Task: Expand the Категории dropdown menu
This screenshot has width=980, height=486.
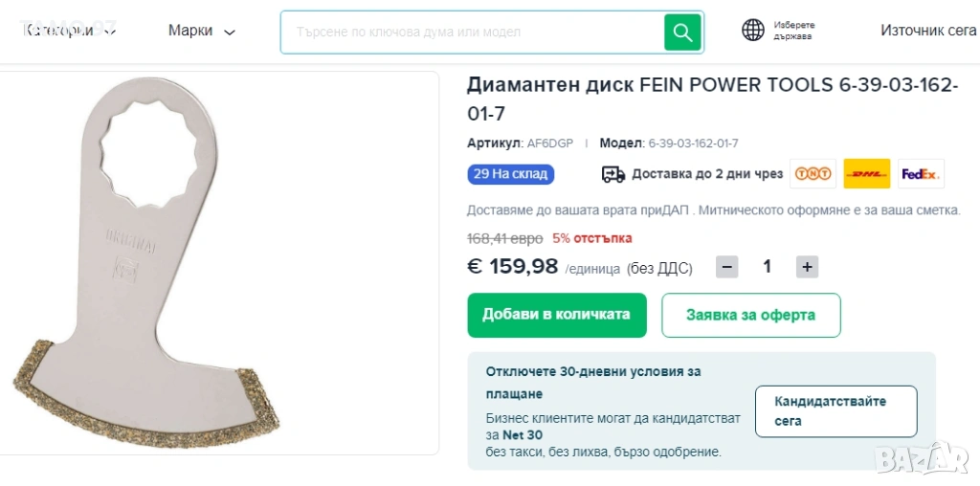Action: point(70,30)
